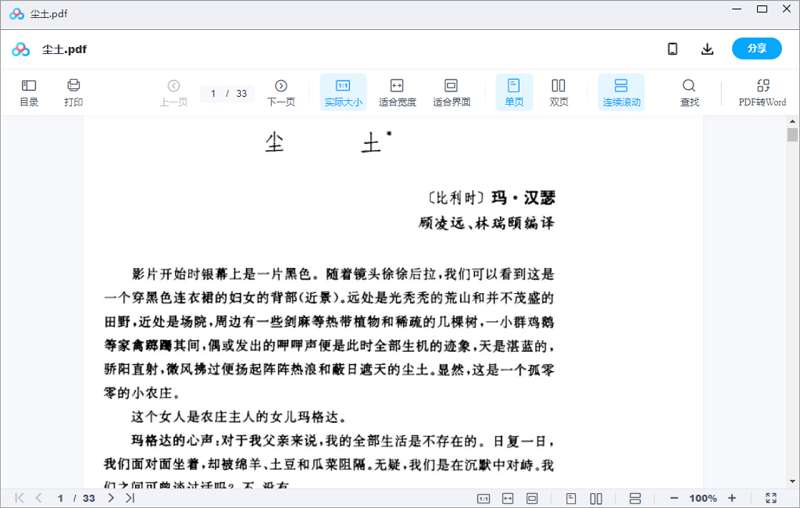Screen dimensions: 800x508
Task: Open the 目录 table of contents panel
Action: point(29,92)
